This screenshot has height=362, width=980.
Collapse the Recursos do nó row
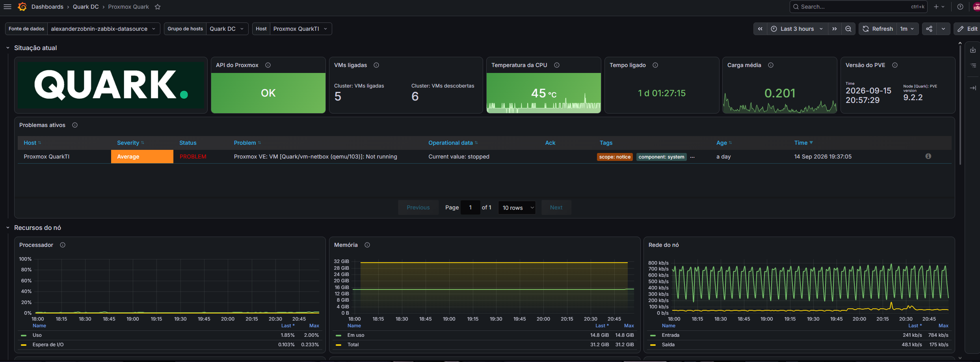click(7, 228)
